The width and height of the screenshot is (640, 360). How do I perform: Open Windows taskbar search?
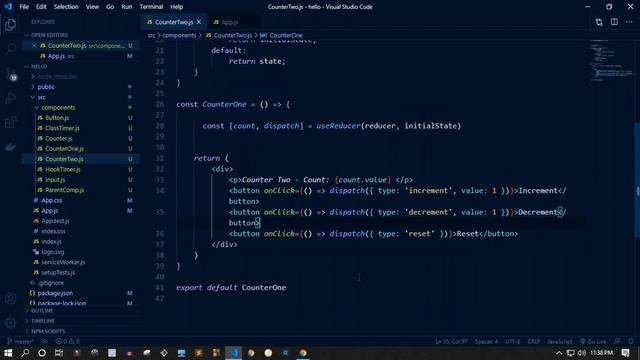pyautogui.click(x=25, y=353)
